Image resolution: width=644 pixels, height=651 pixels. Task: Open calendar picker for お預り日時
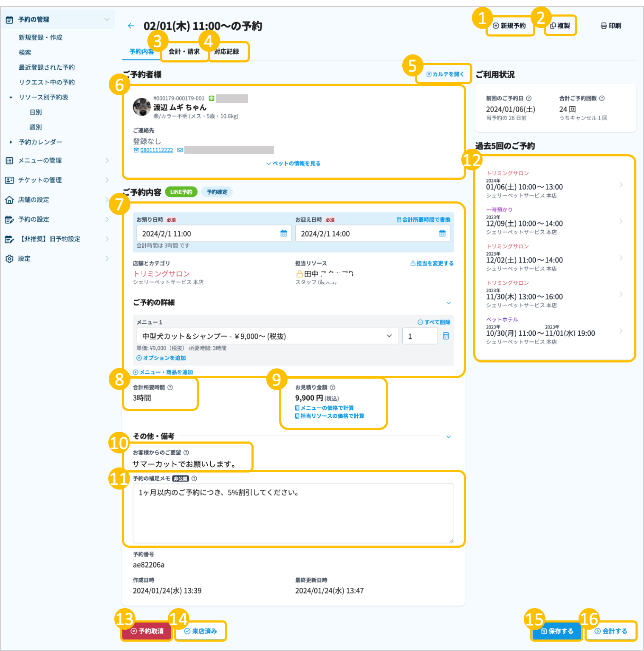(x=283, y=234)
